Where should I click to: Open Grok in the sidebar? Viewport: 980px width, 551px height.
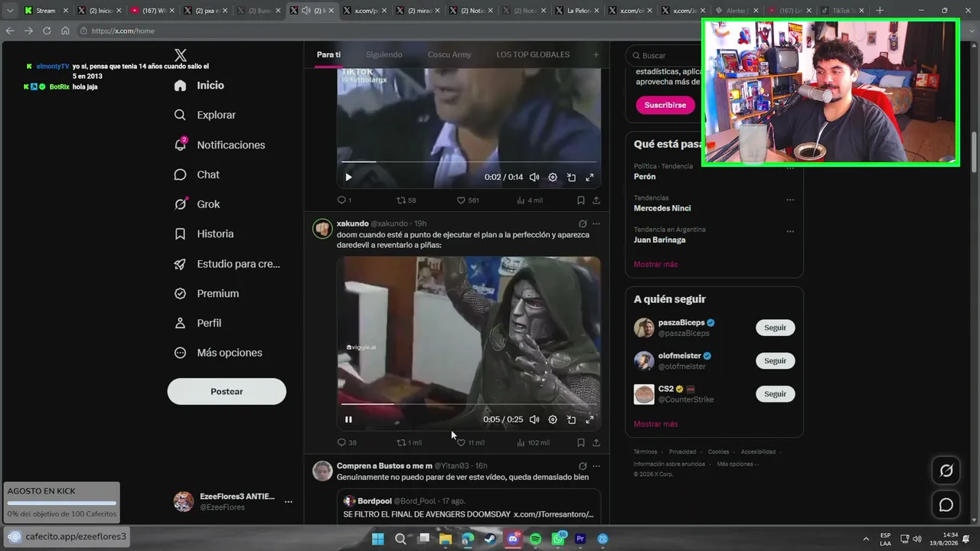(197, 204)
